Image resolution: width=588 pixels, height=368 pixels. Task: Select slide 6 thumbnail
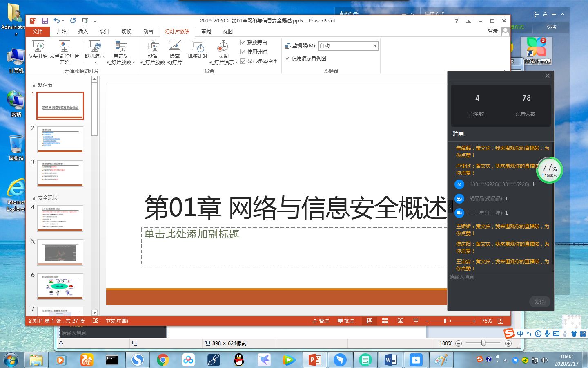(x=60, y=286)
